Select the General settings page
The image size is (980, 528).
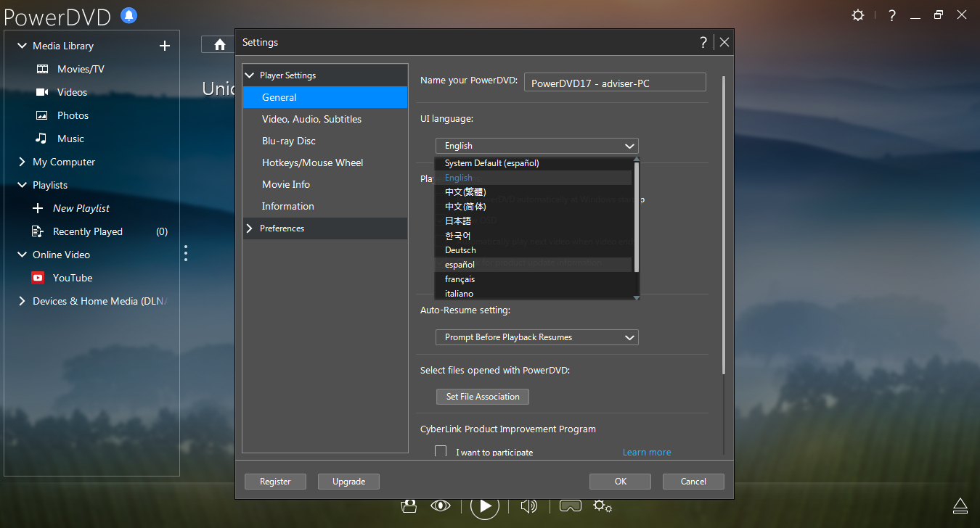325,97
